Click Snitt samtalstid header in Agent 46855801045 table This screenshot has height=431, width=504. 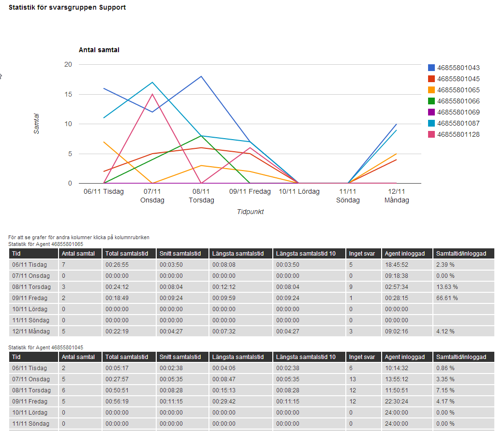[182, 357]
